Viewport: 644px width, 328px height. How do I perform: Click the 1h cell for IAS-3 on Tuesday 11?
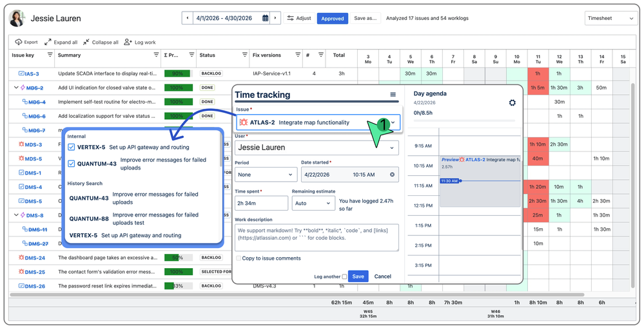(x=538, y=74)
